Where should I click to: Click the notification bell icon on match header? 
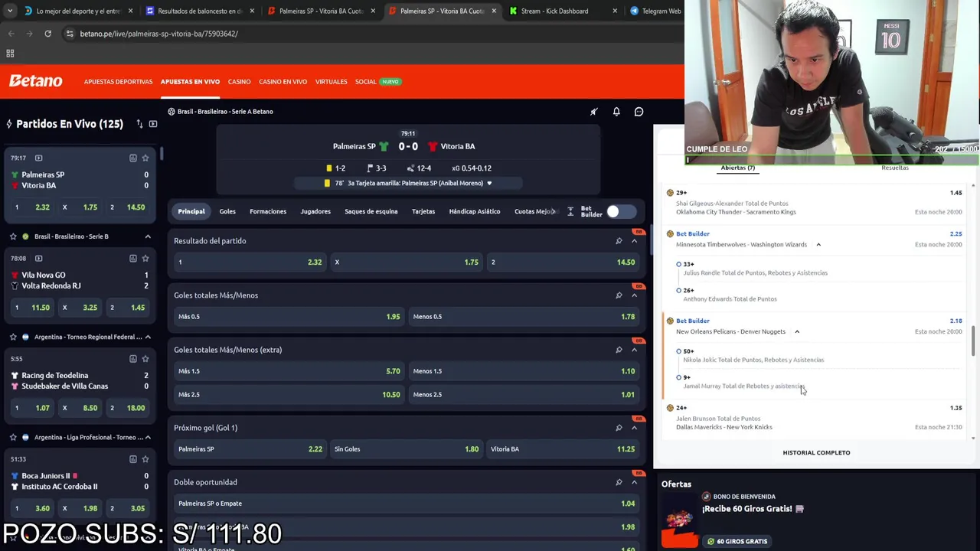tap(616, 112)
